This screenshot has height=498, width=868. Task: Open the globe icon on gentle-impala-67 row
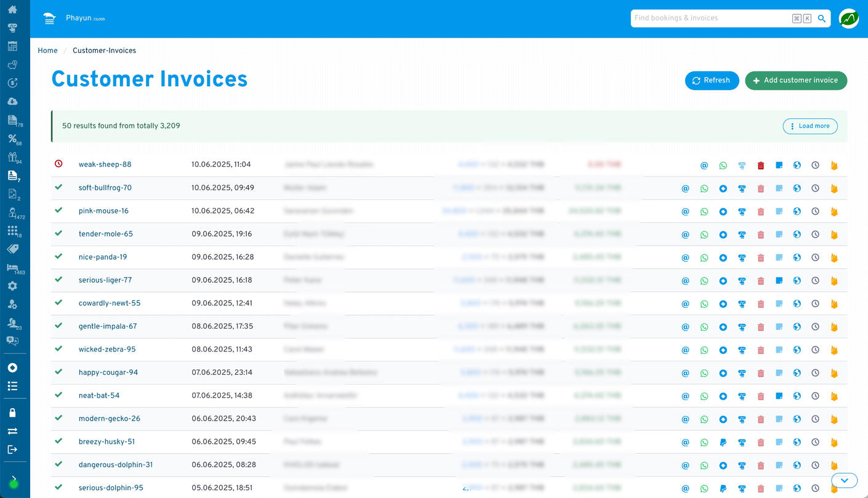pos(797,327)
